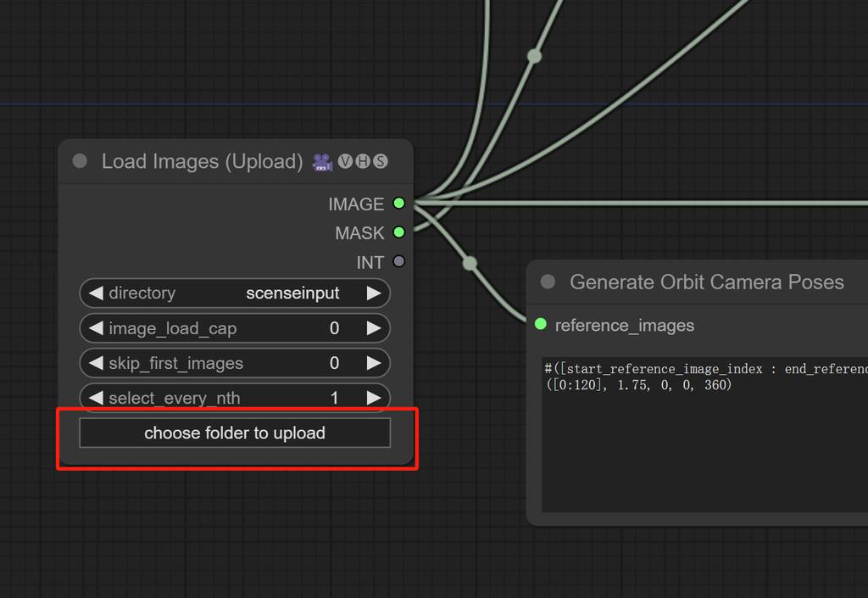This screenshot has width=868, height=598.
Task: Decrease skip_first_images with the left arrow
Action: click(96, 363)
